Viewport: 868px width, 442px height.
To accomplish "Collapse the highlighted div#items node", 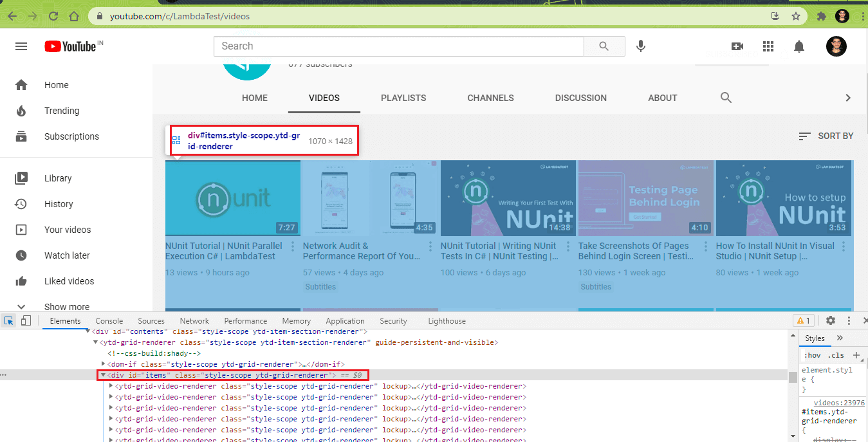I will tap(103, 374).
